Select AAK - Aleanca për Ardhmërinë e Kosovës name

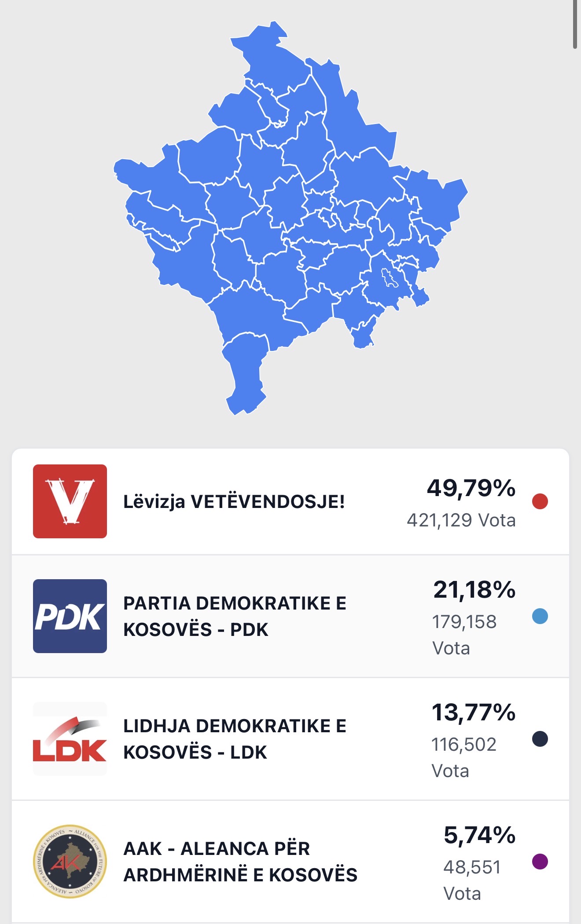240,862
